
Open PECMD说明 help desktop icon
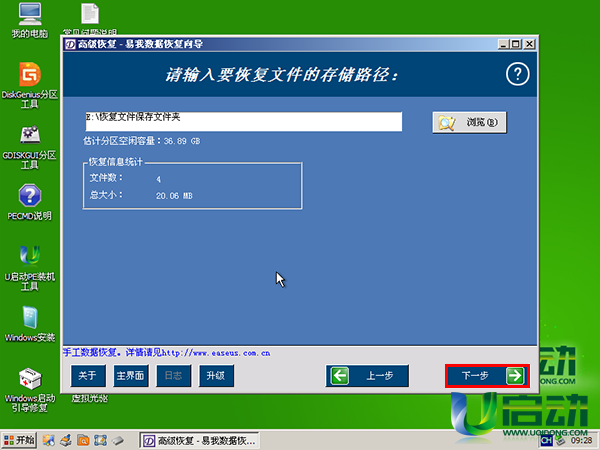tap(30, 197)
